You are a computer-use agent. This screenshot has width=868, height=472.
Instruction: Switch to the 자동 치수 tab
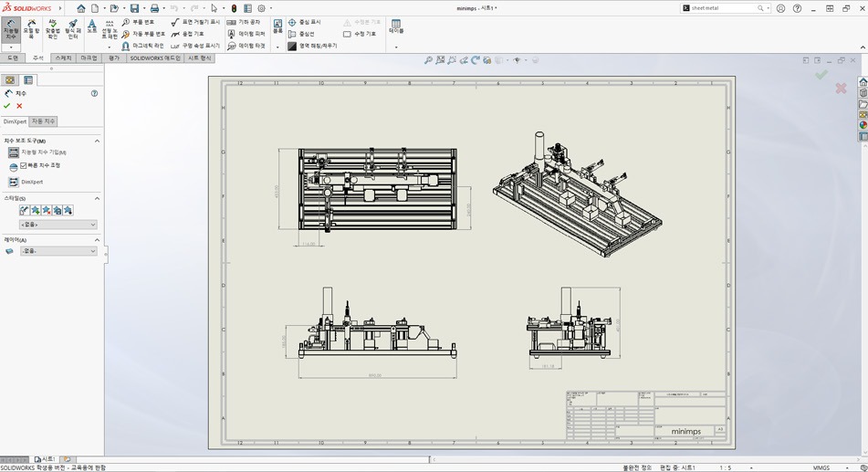tap(44, 121)
